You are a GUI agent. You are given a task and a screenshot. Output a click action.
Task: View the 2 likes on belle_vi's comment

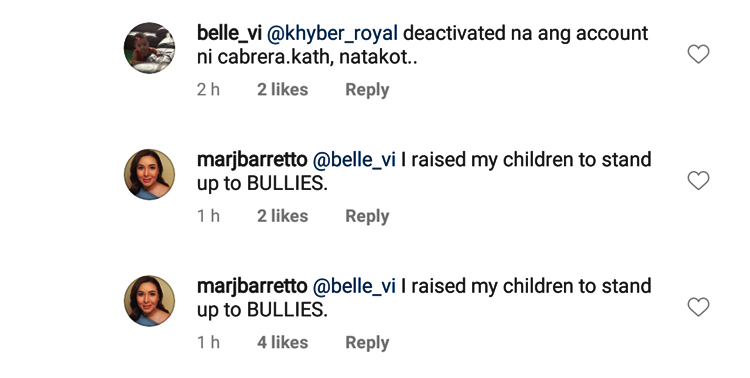283,89
